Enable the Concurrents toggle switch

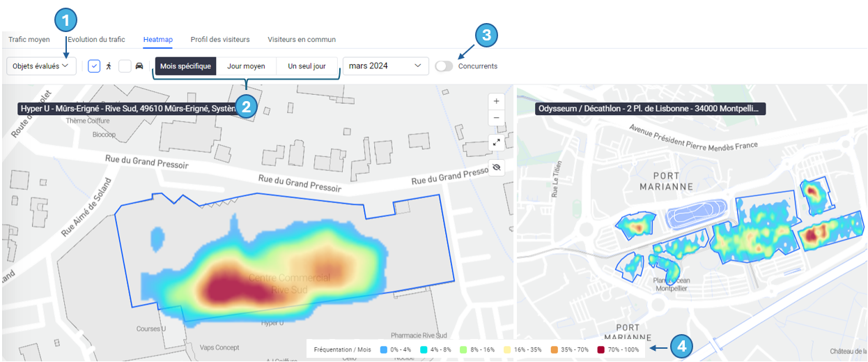point(444,66)
